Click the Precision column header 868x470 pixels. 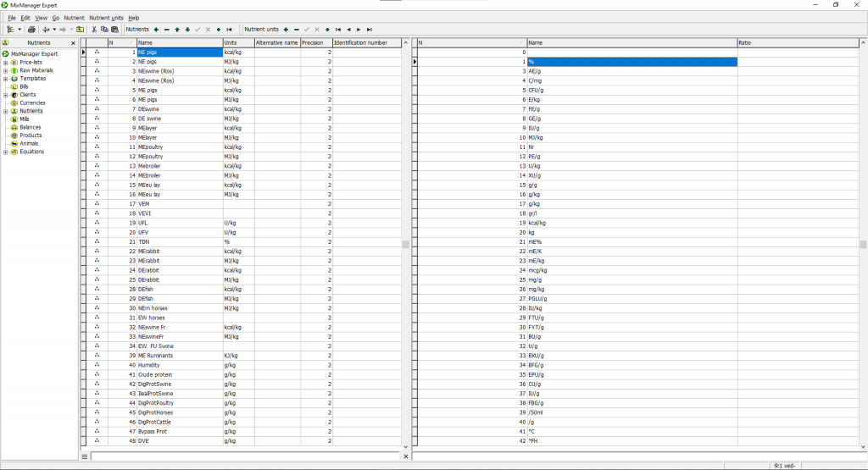point(316,42)
